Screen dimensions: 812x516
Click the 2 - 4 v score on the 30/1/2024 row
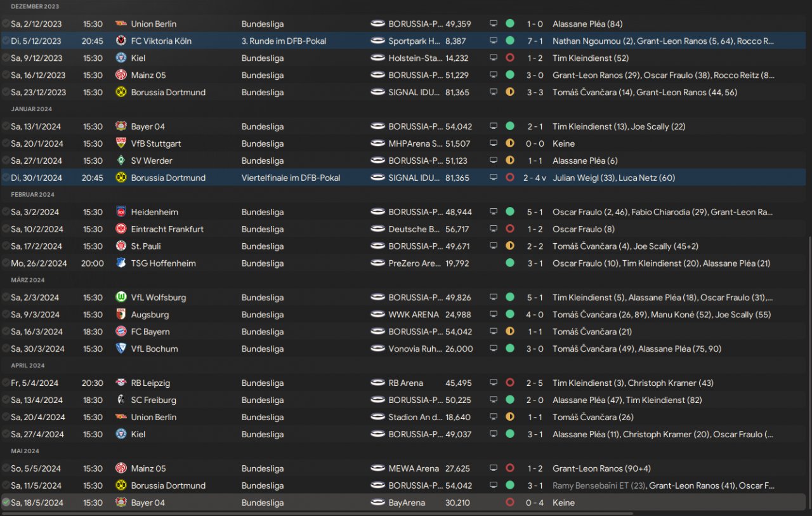535,178
